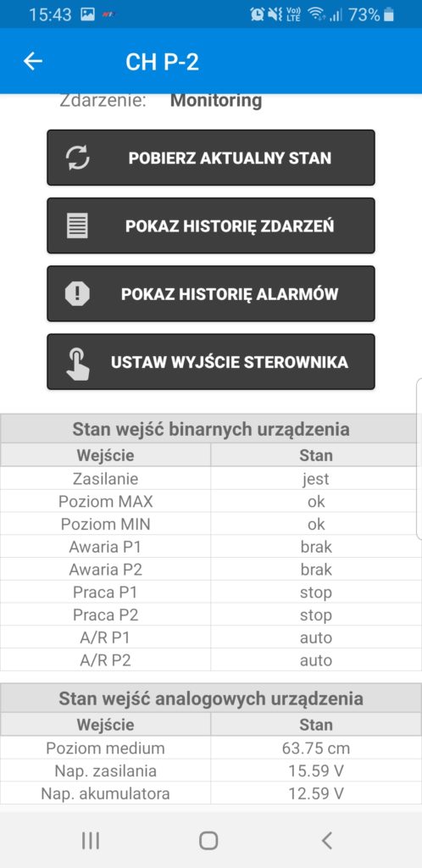Tap the alarm clock status icon

pyautogui.click(x=257, y=14)
